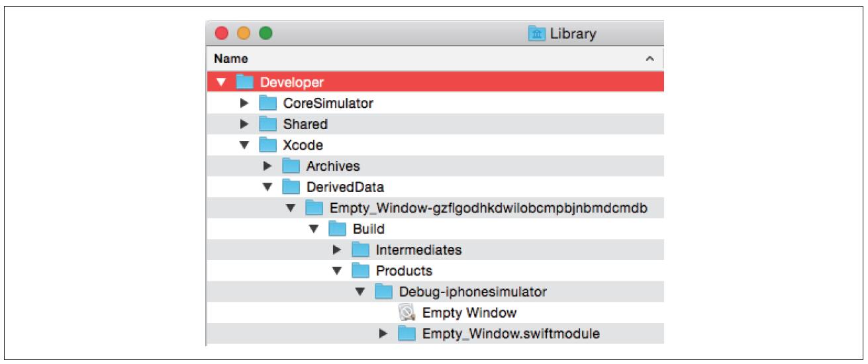Select the Products folder row

point(435,271)
